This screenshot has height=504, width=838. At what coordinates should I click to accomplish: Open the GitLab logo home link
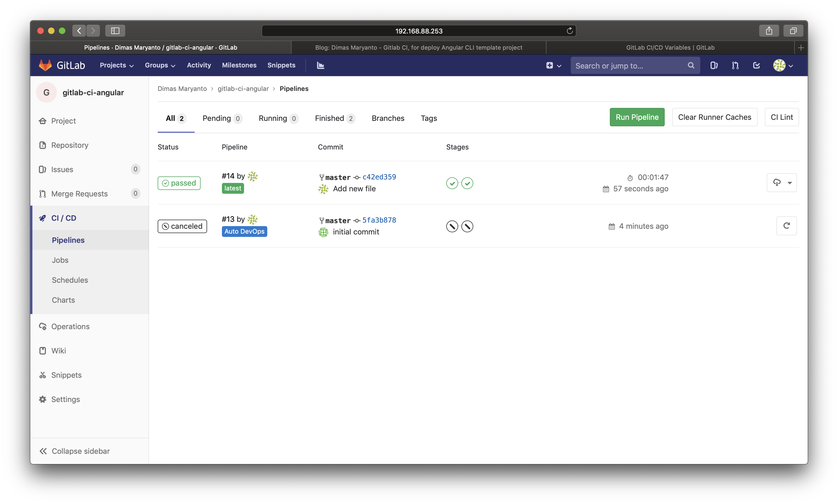pyautogui.click(x=62, y=65)
